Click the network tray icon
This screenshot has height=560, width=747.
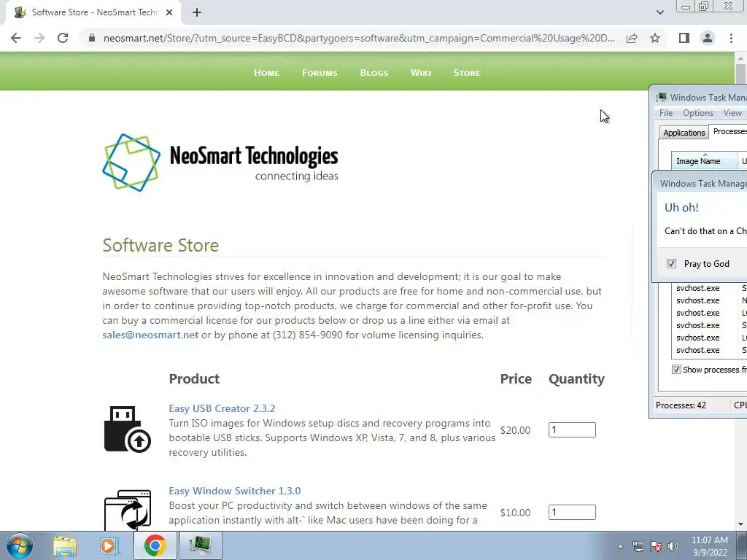coord(638,546)
